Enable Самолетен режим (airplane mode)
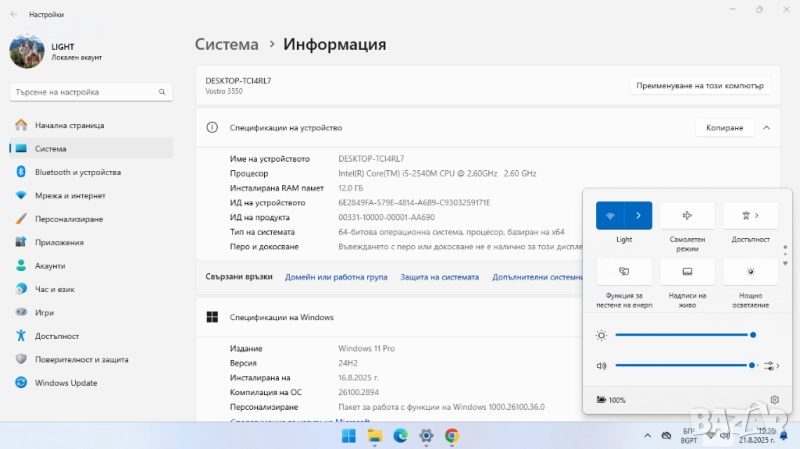The height and width of the screenshot is (449, 800). pyautogui.click(x=687, y=215)
